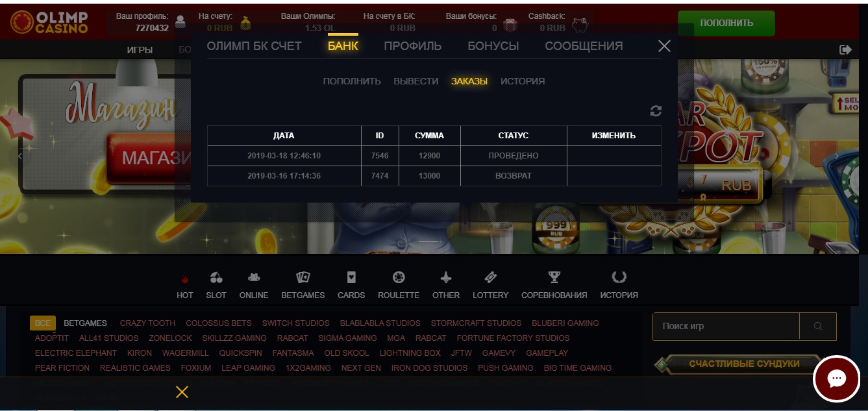868x411 pixels.
Task: Close the bank dialog window
Action: pyautogui.click(x=664, y=46)
